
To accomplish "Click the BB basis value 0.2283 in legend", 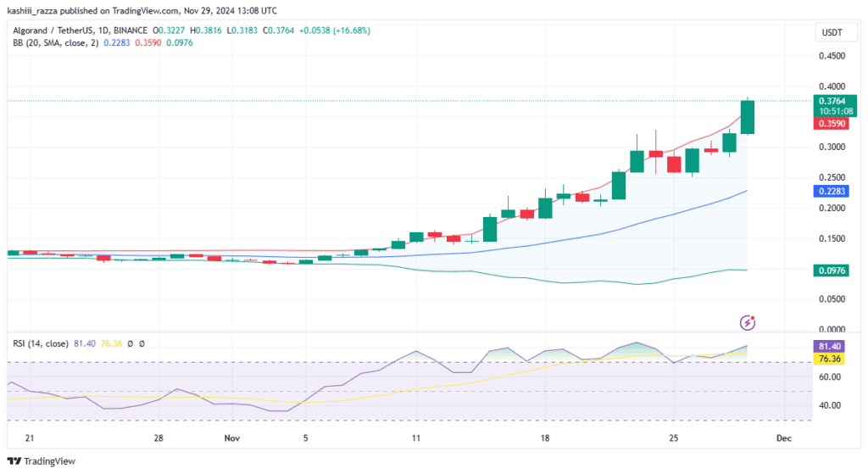I will [x=117, y=42].
